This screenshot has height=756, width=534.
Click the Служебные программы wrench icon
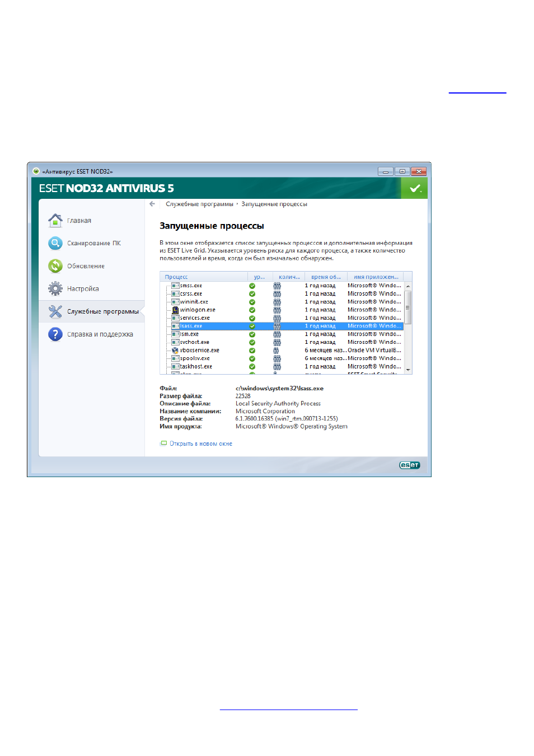[55, 311]
